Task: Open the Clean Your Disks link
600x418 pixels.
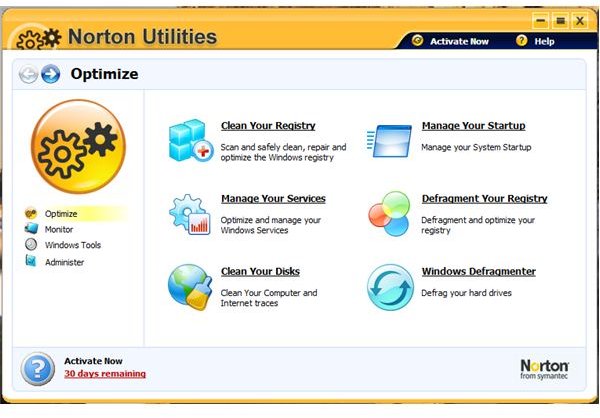Action: (x=260, y=271)
